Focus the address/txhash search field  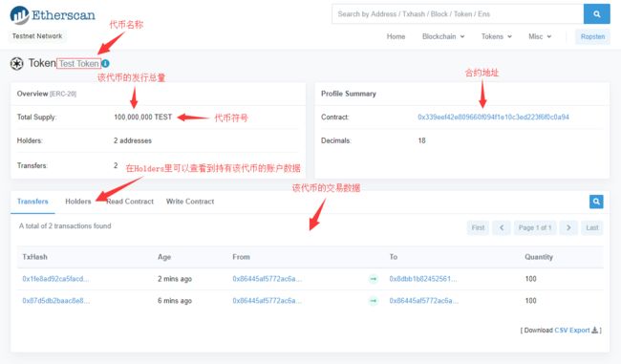coord(458,14)
